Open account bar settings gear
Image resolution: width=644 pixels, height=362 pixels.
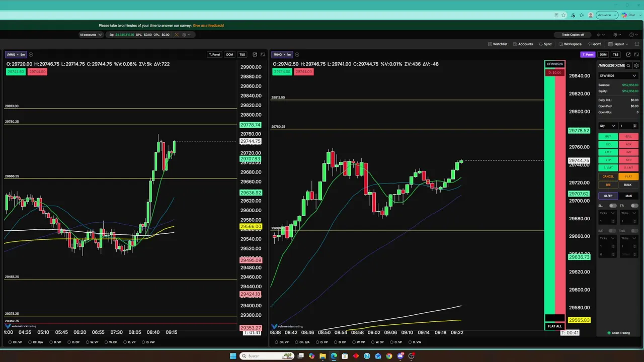point(184,35)
